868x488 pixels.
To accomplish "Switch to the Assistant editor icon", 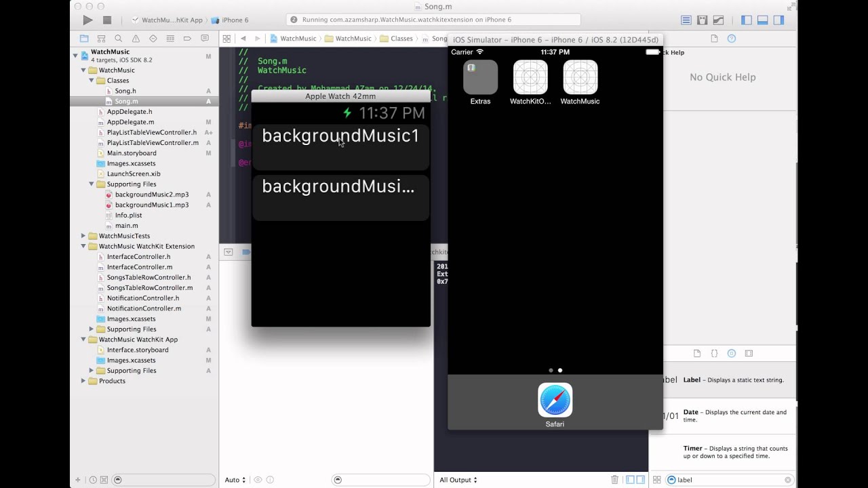I will [x=703, y=20].
